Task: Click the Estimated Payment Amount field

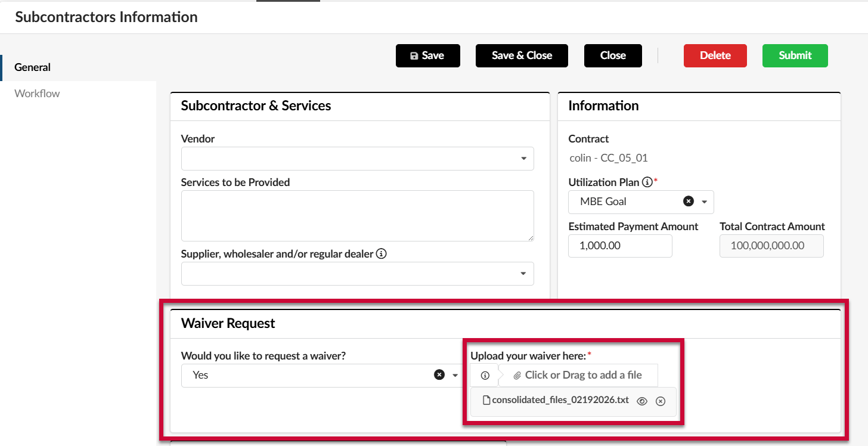Action: [x=620, y=246]
